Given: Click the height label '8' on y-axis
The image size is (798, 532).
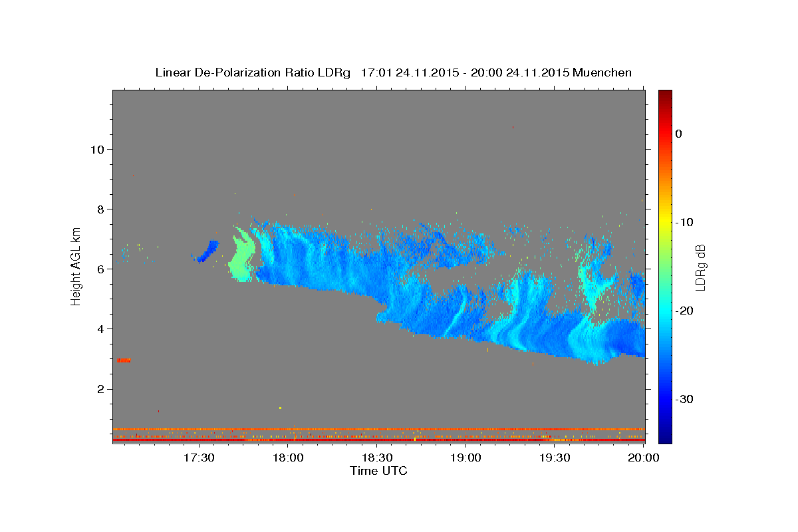Looking at the screenshot, I should pos(100,209).
